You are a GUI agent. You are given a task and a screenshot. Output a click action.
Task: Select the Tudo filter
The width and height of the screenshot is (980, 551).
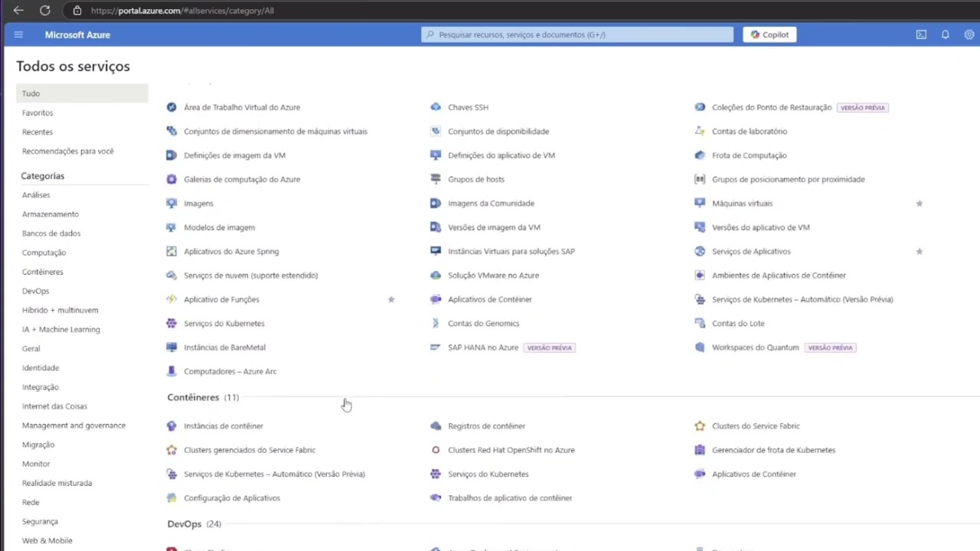coord(82,93)
